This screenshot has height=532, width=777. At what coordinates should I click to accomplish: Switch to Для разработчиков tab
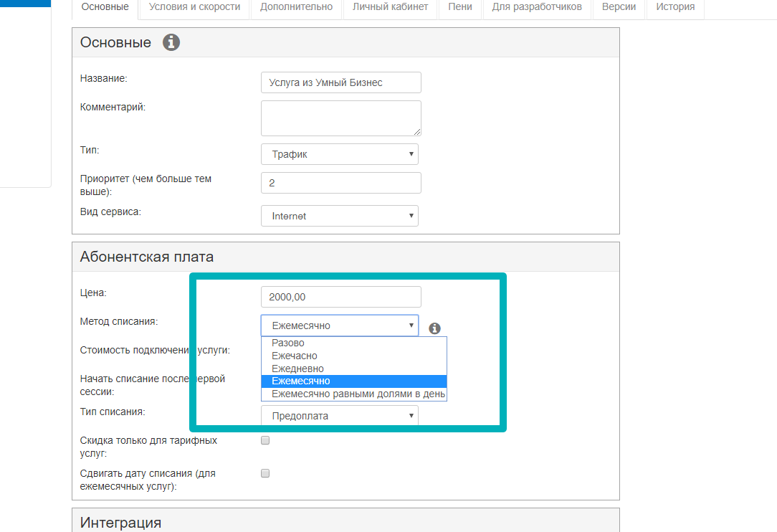[x=537, y=7]
